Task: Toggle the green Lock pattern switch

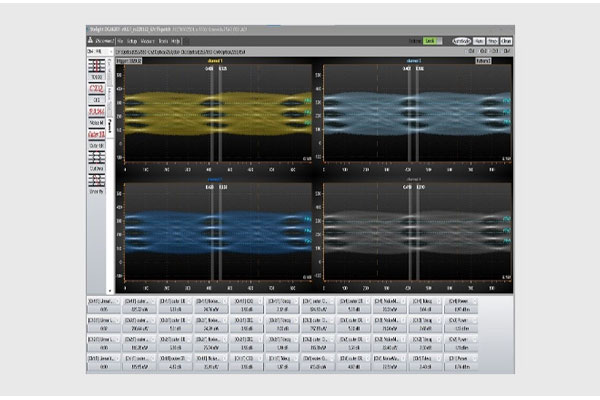Action: pos(432,41)
